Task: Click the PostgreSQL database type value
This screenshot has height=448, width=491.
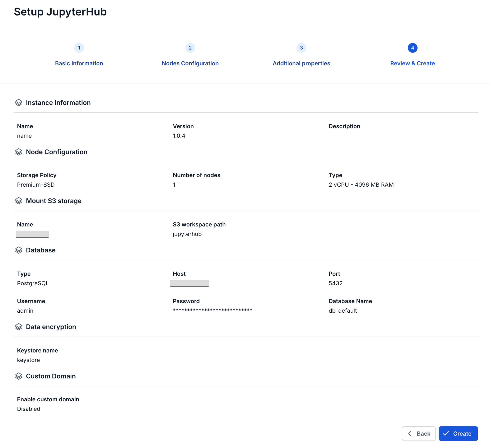Action: [x=33, y=283]
